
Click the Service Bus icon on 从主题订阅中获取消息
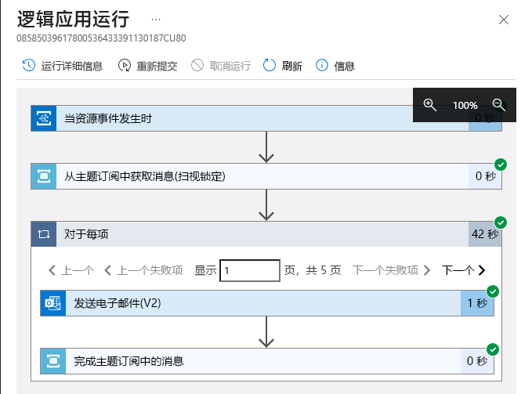(x=44, y=176)
